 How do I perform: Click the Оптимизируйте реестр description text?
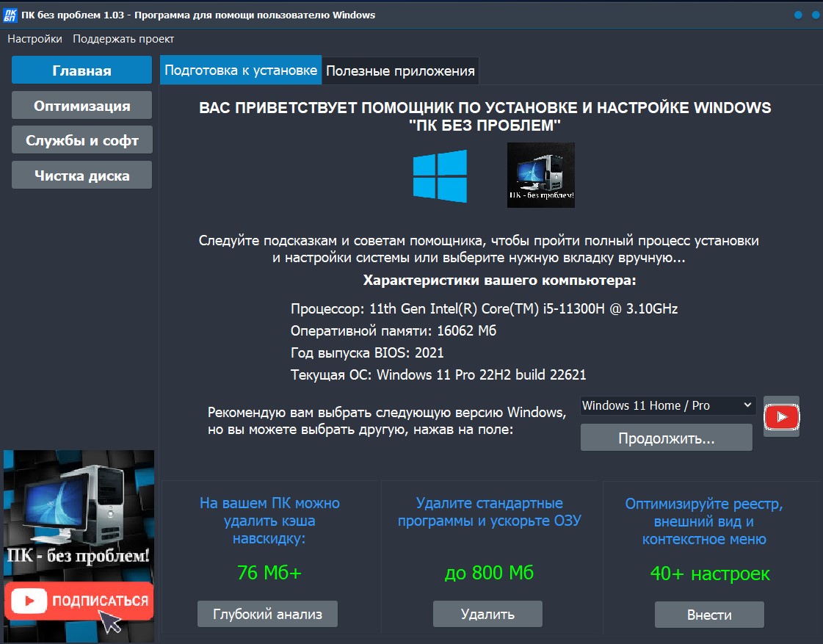point(704,521)
